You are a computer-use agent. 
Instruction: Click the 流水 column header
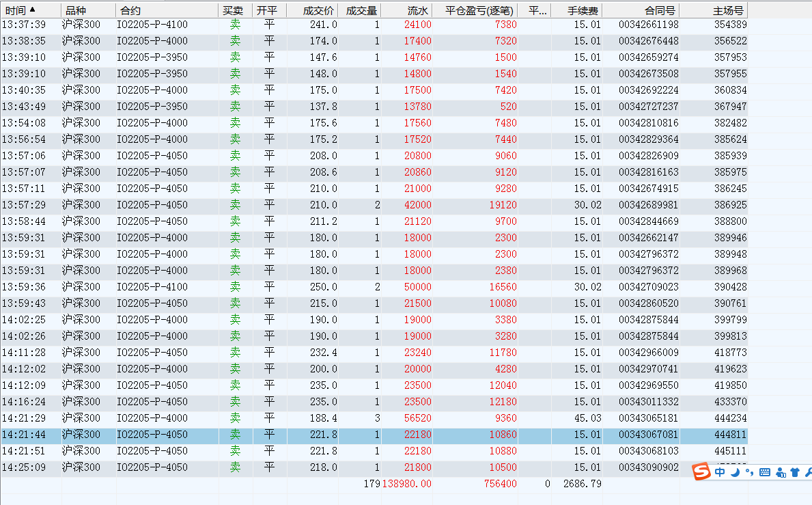(406, 10)
